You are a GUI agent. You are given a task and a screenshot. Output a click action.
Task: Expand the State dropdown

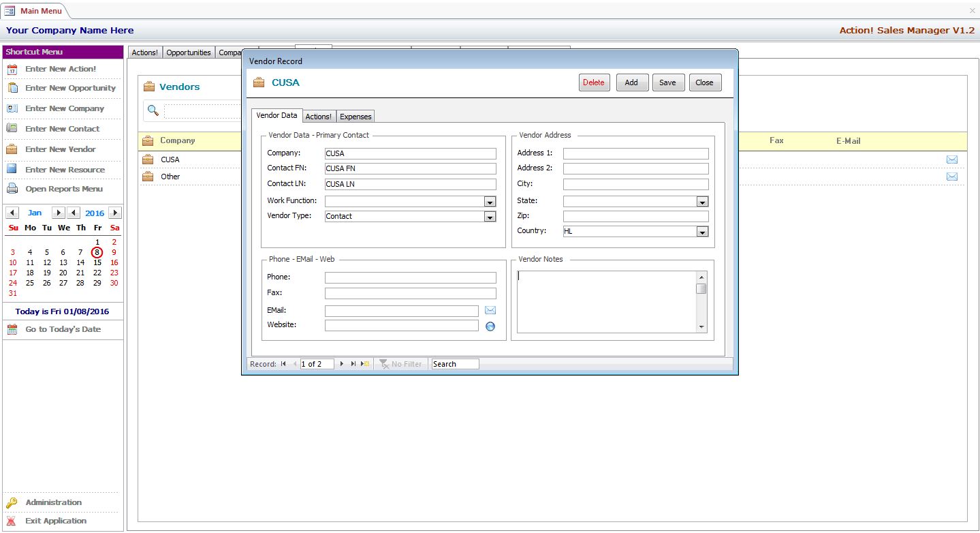pyautogui.click(x=702, y=202)
